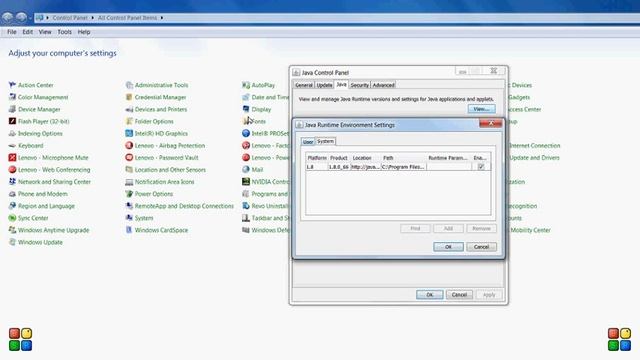Switch to the System tab

(x=325, y=141)
